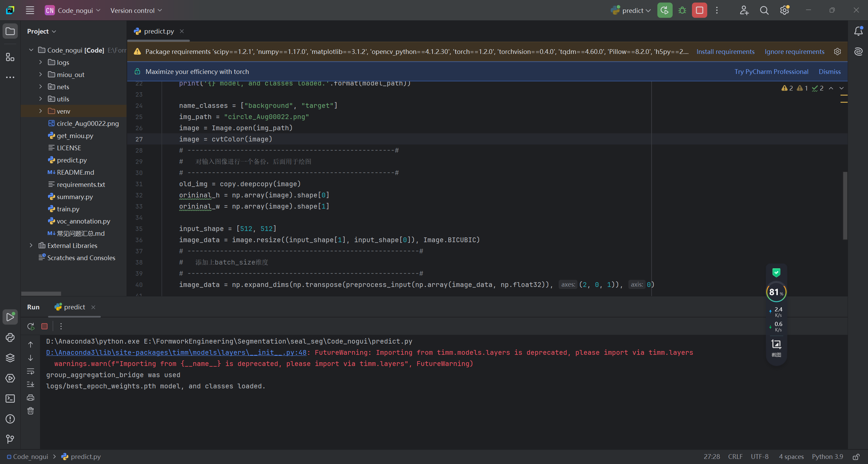This screenshot has width=868, height=464.
Task: Expand External Libraries node
Action: (x=31, y=246)
